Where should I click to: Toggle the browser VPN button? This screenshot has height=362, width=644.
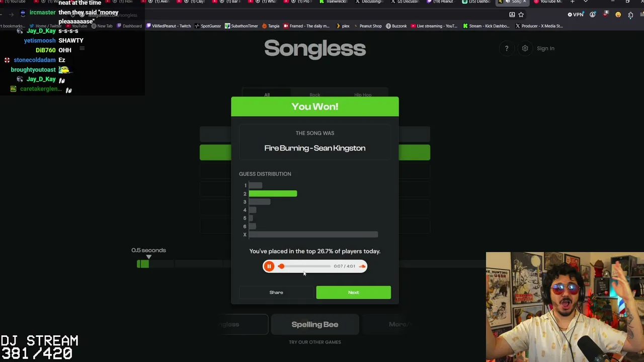(x=576, y=15)
